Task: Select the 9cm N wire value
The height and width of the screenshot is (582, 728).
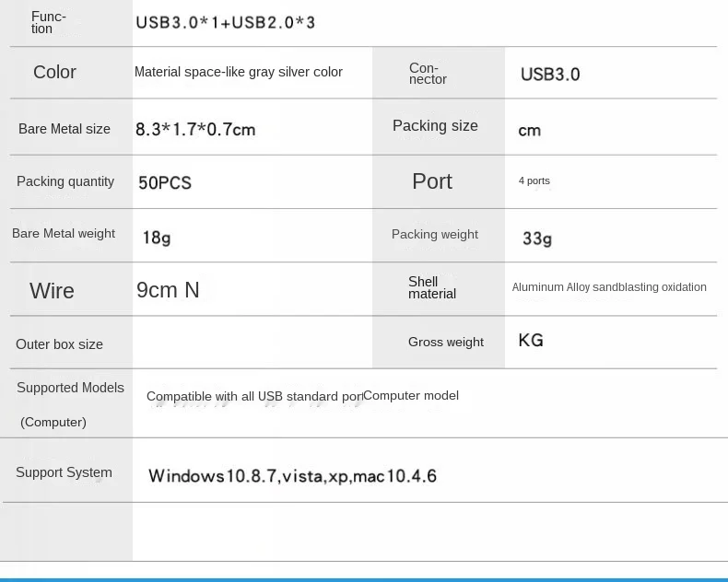Action: (x=168, y=290)
